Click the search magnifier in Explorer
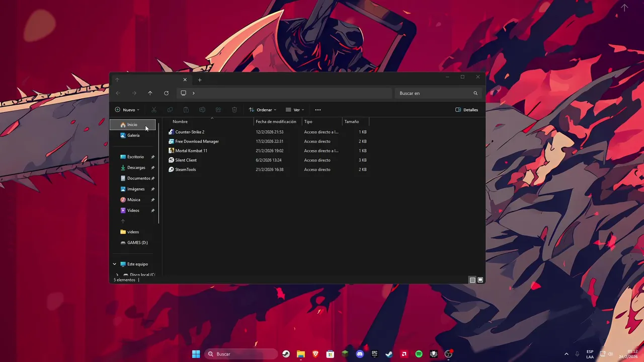The height and width of the screenshot is (362, 644). [475, 93]
